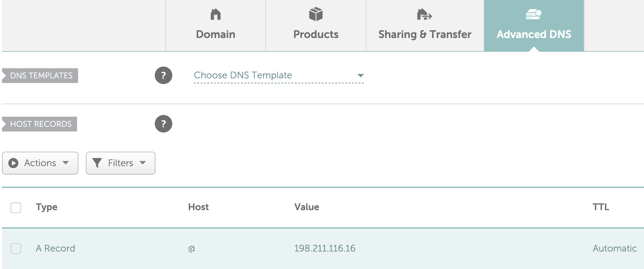Click the box icon on Products tab
644x269 pixels.
tap(316, 14)
